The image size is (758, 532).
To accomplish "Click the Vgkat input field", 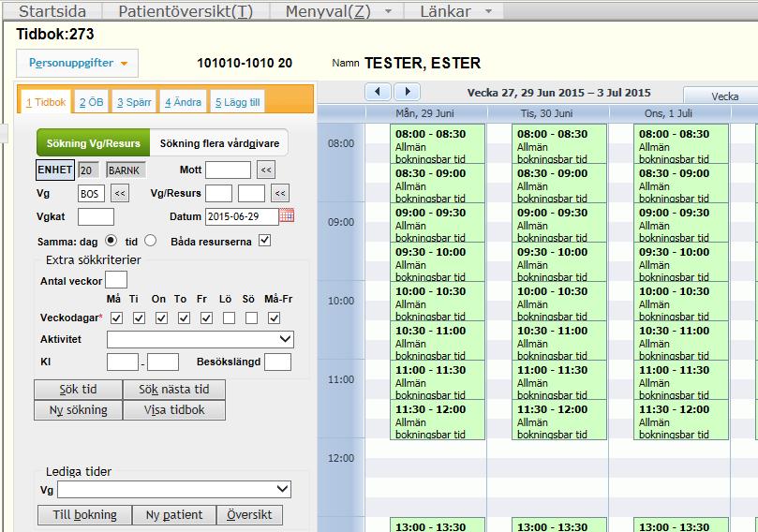I will tap(96, 216).
